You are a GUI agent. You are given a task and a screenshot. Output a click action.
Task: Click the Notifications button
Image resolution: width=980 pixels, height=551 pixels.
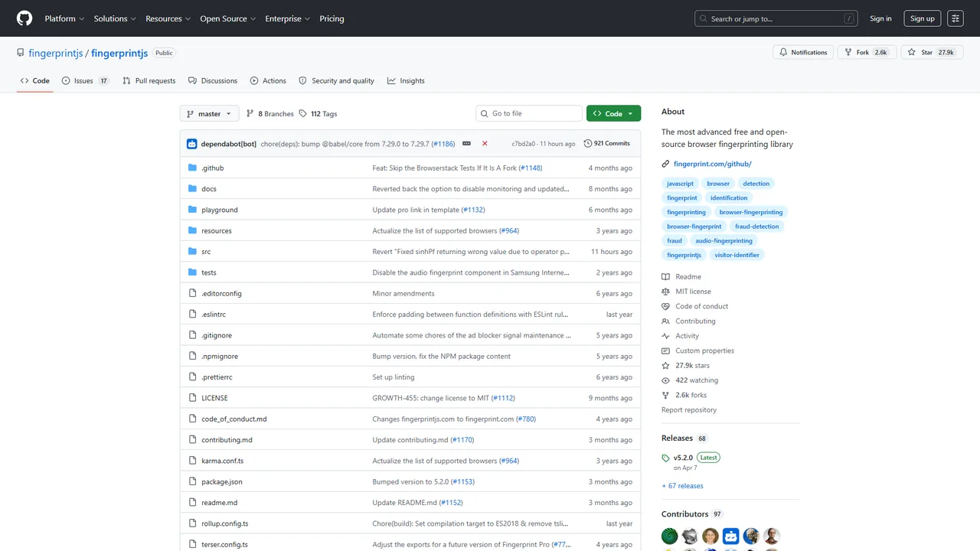[x=803, y=52]
